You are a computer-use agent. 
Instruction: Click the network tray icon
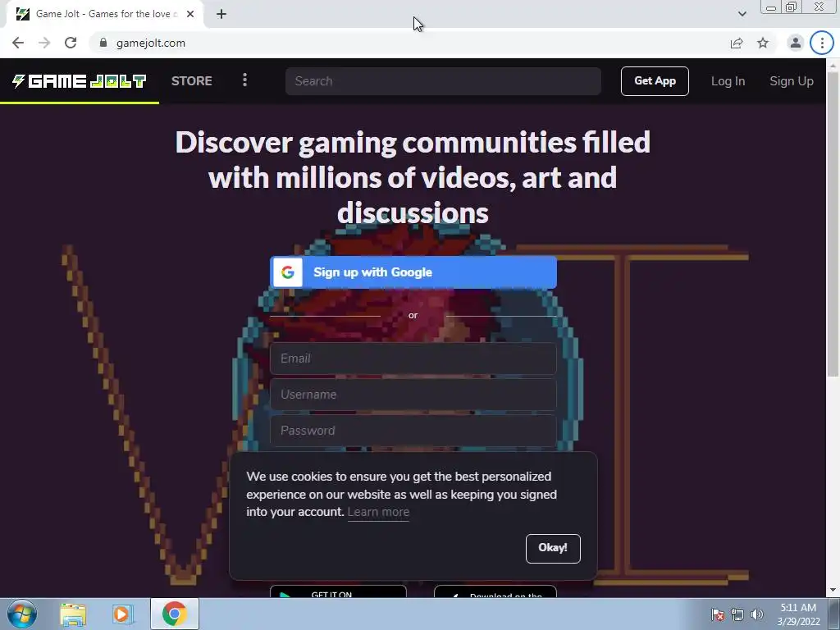pos(737,614)
